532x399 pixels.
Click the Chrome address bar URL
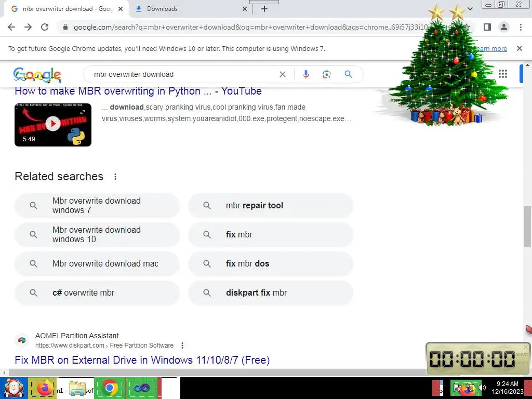pyautogui.click(x=251, y=27)
